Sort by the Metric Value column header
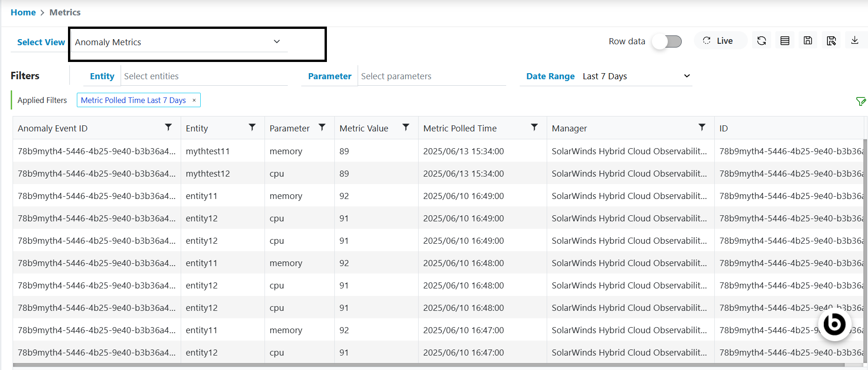The image size is (868, 370). [x=364, y=128]
